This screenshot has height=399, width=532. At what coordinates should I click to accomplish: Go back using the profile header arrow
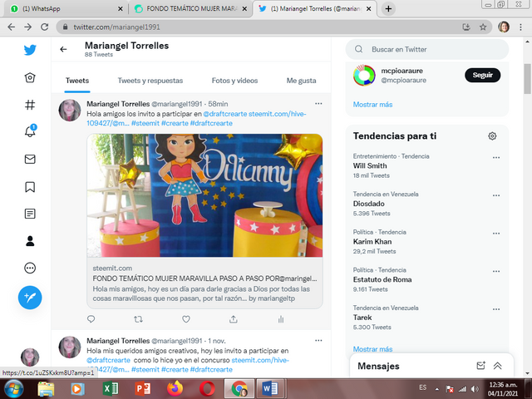pos(63,50)
